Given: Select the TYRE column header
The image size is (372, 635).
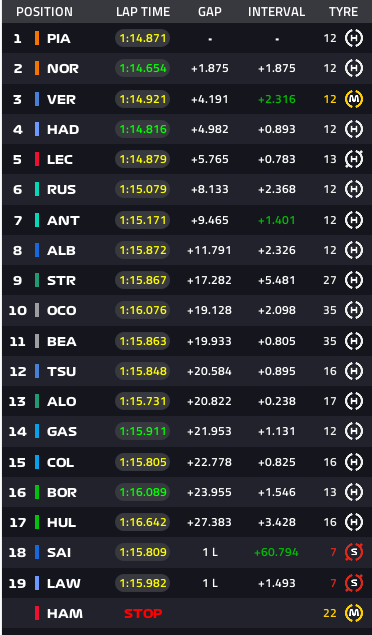Looking at the screenshot, I should (343, 12).
